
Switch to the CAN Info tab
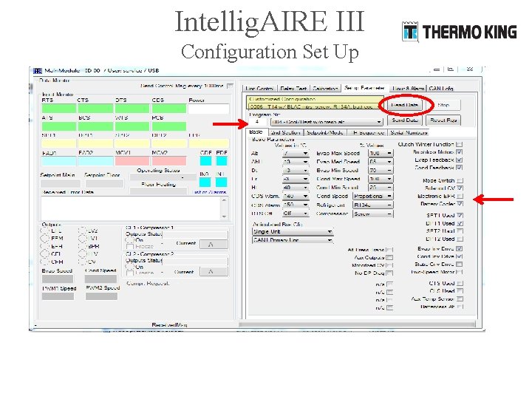[441, 88]
